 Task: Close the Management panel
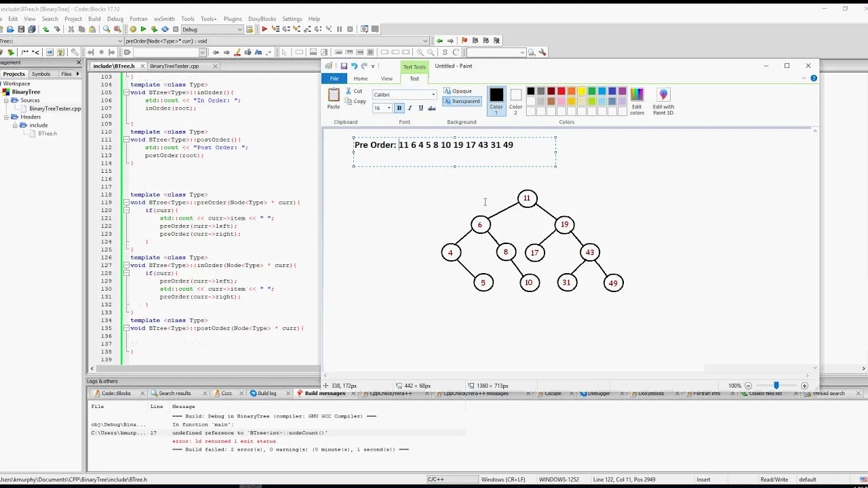(79, 62)
